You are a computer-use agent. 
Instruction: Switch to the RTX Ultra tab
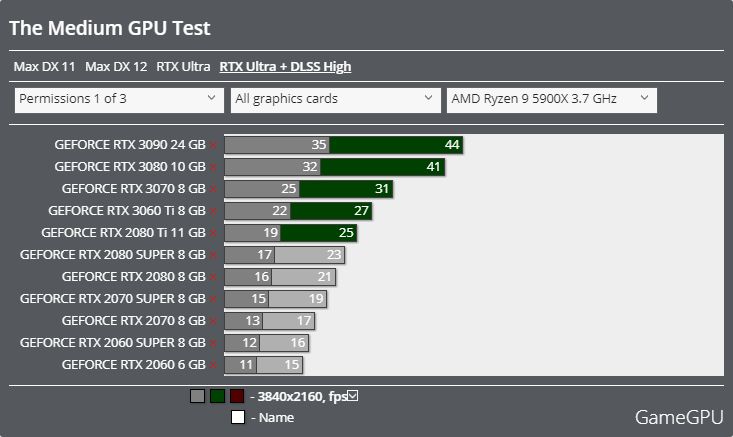point(183,67)
